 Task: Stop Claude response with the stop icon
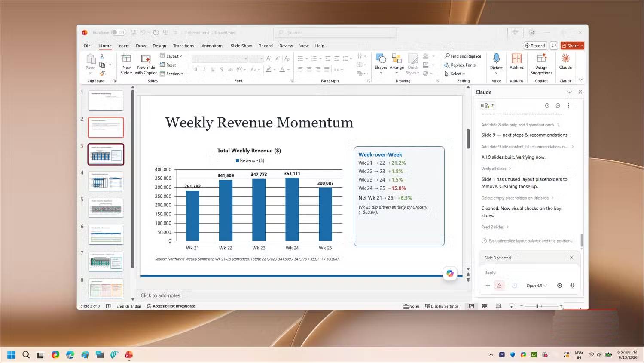[x=559, y=286]
